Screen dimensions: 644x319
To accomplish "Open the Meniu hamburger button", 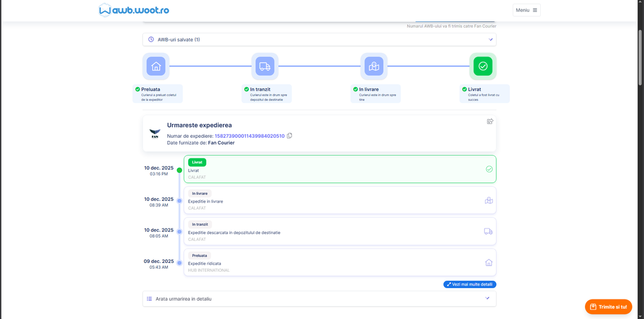I will click(x=526, y=10).
